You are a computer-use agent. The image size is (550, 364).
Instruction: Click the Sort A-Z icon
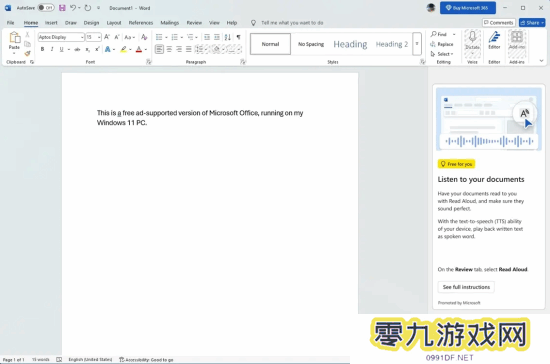point(228,37)
